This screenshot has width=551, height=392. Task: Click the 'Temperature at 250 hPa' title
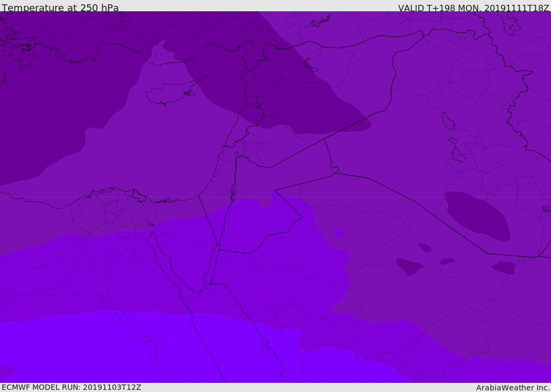pos(60,8)
